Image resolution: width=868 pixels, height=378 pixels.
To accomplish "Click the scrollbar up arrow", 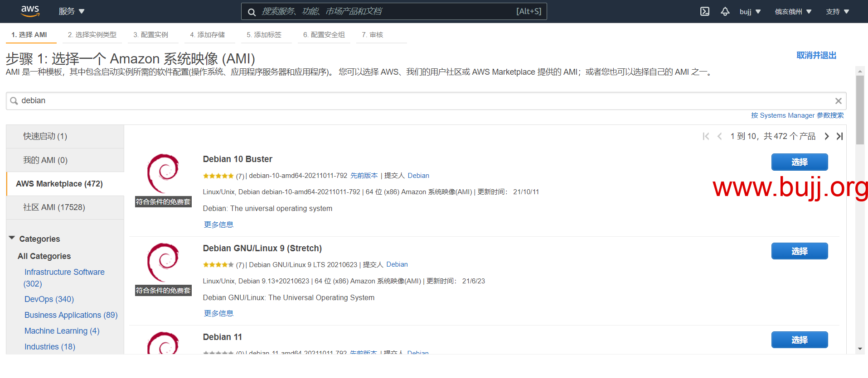I will [x=860, y=71].
